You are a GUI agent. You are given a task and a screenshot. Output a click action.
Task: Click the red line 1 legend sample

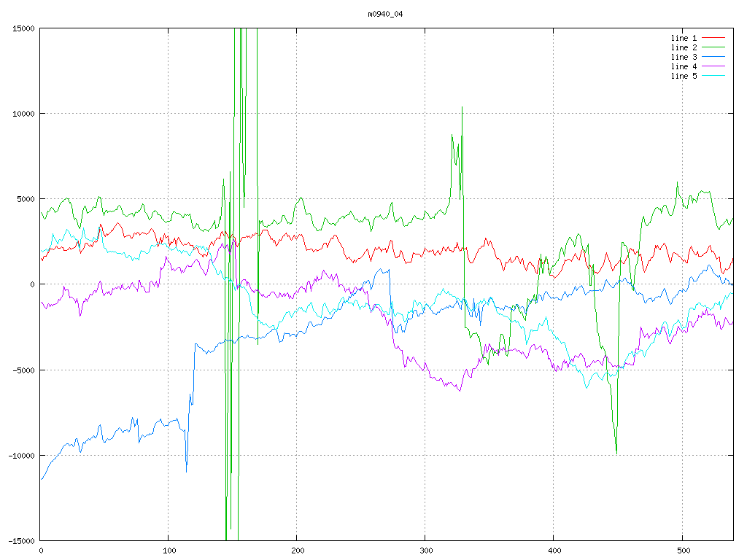coord(713,38)
